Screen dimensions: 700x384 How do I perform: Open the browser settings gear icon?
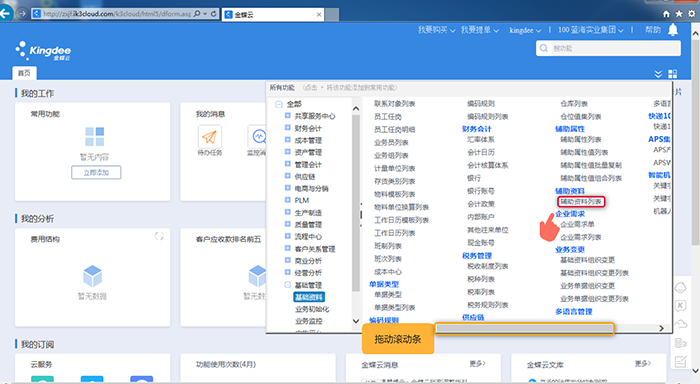pos(692,14)
